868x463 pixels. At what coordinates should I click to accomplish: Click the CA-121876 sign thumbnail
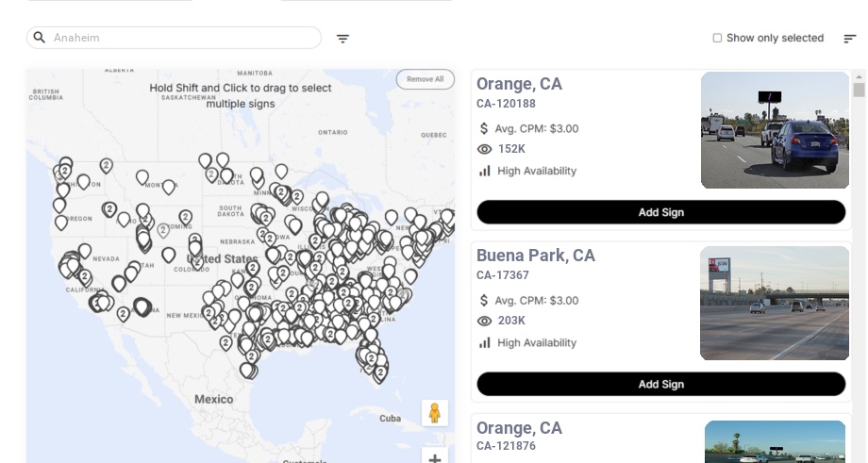coord(775,441)
